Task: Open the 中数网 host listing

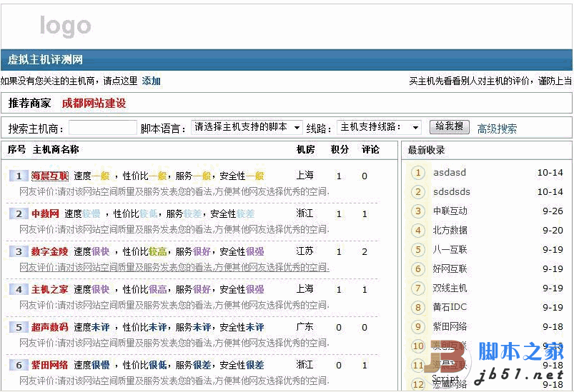Action: click(x=45, y=213)
